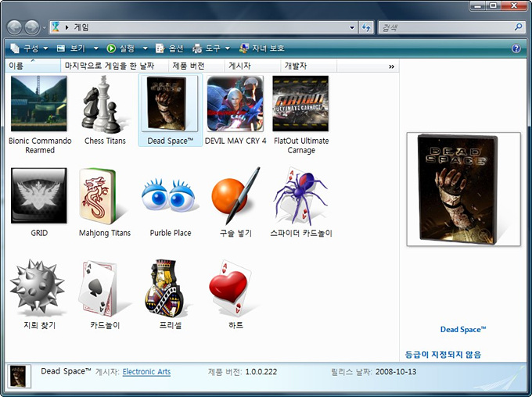Screen dimensions: 532x397
Task: Click the 하트 label text
Action: coord(235,325)
